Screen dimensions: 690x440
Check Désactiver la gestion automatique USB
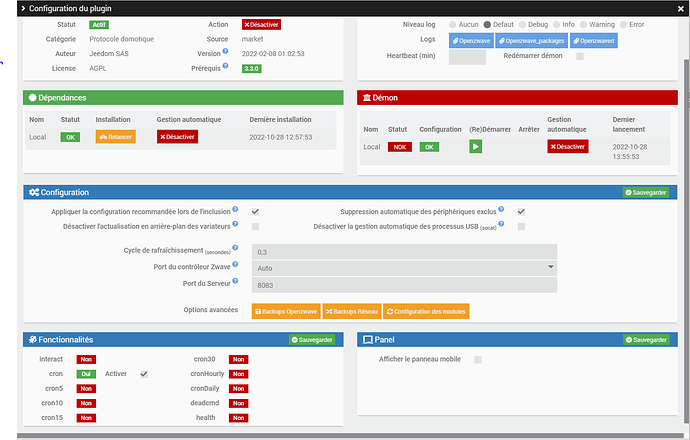coord(521,227)
